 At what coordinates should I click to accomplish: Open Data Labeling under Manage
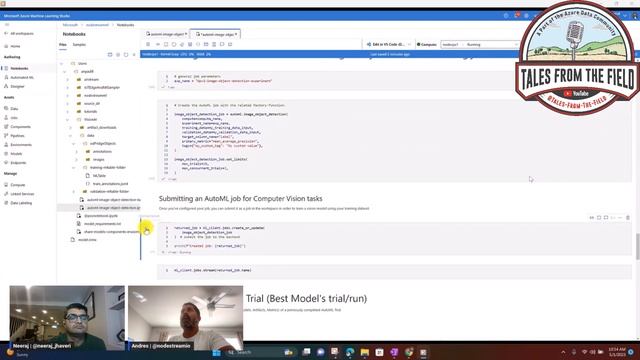[18, 203]
